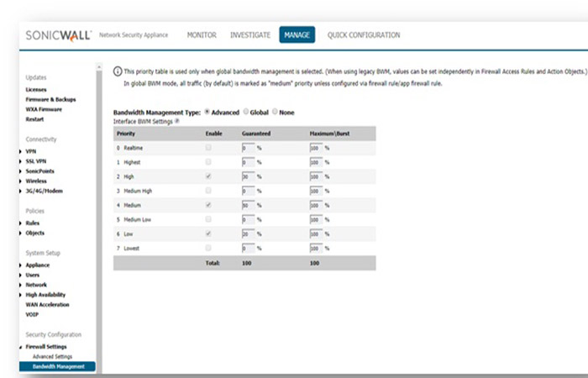Screen dimensions: 588x378
Task: Click the Maximum\Burst column header
Action: click(x=329, y=133)
